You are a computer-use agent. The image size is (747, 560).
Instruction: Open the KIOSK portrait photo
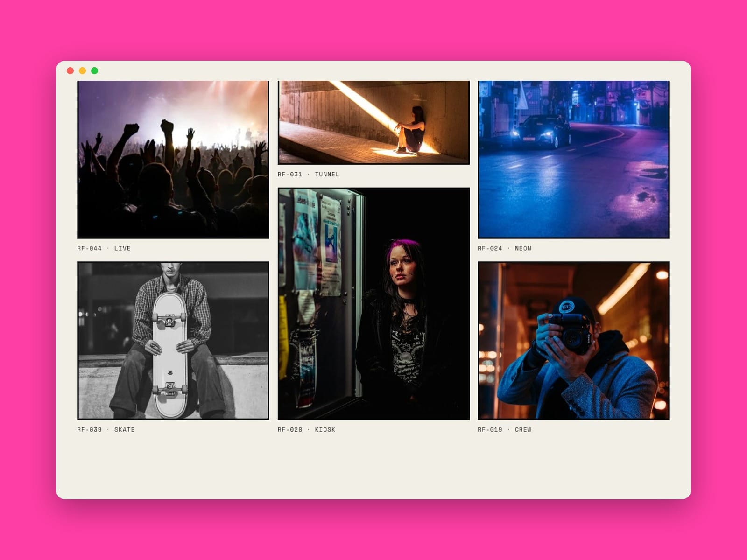coord(373,304)
